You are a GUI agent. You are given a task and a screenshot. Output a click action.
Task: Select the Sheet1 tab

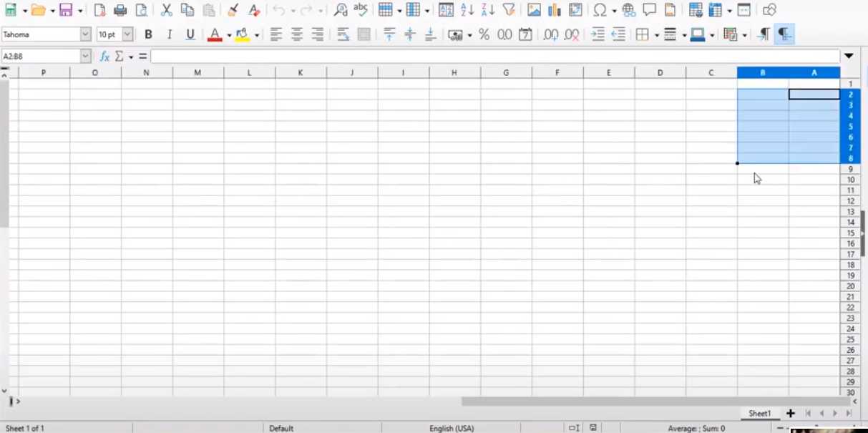[759, 414]
